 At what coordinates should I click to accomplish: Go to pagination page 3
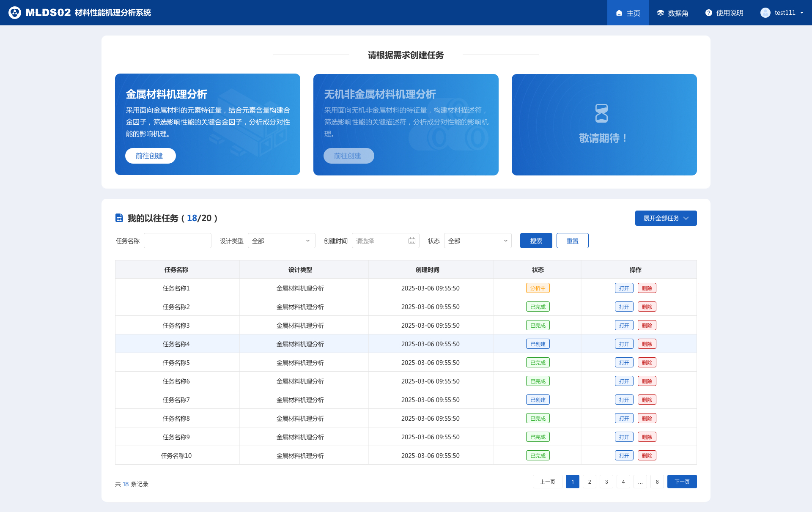[x=606, y=482]
